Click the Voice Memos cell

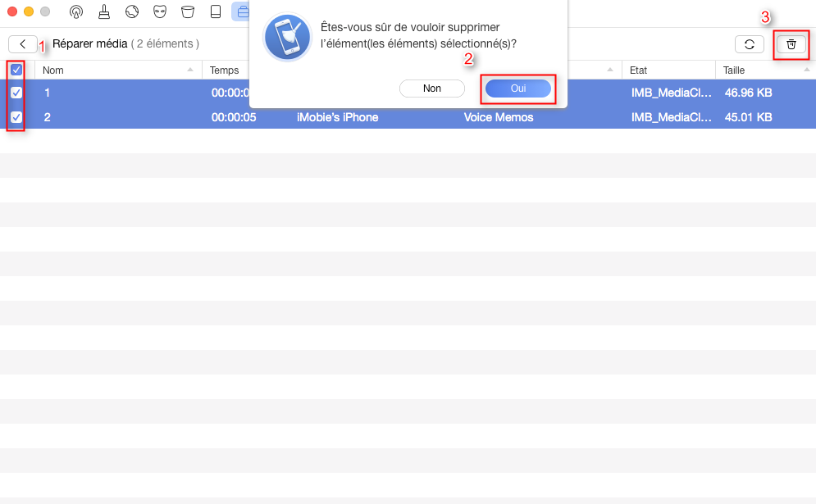(499, 117)
